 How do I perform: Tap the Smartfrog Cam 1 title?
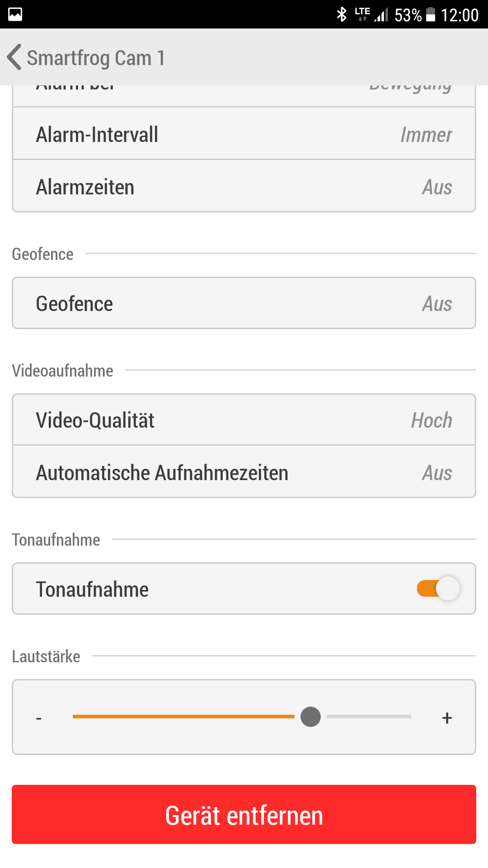coord(96,58)
